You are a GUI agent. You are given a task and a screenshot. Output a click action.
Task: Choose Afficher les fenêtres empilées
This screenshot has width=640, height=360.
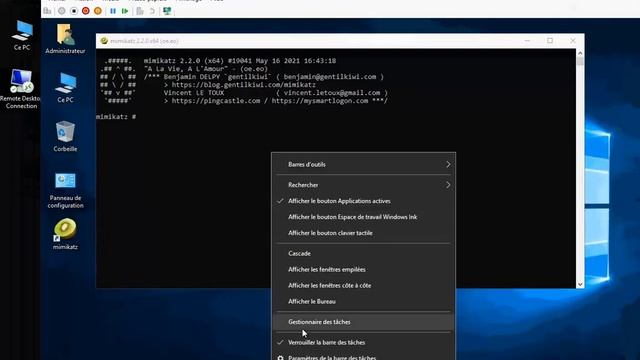pos(364,269)
